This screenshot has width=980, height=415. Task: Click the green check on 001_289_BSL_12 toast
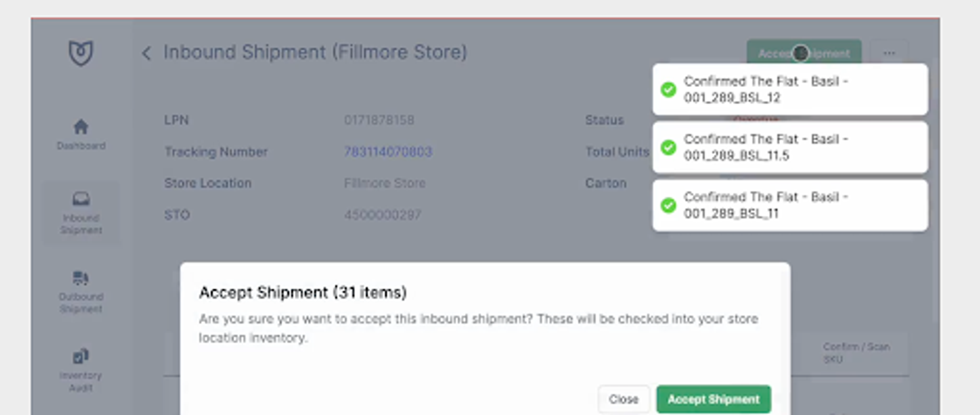(x=670, y=89)
